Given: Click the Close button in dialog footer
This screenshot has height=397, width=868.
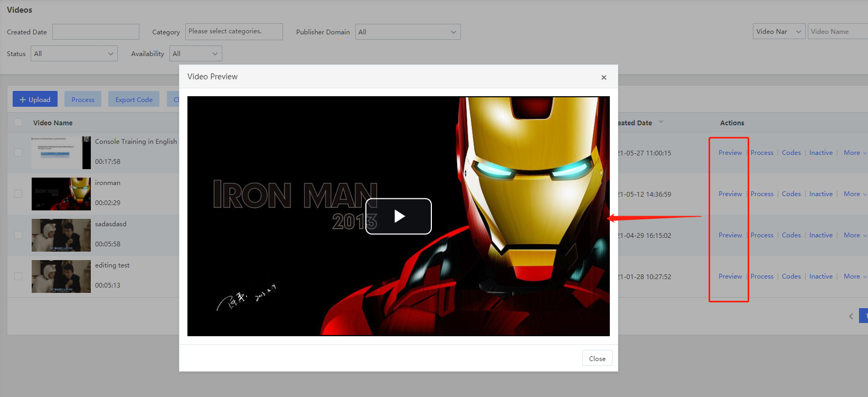Looking at the screenshot, I should pyautogui.click(x=597, y=358).
